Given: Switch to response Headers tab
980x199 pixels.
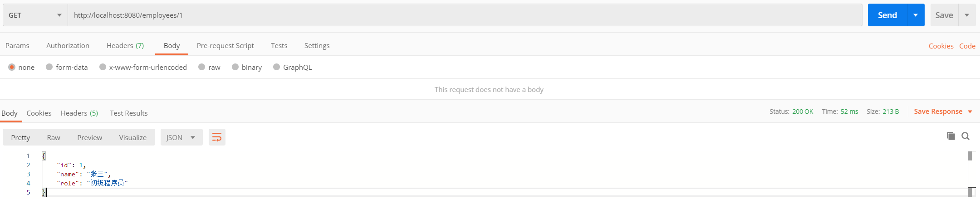Looking at the screenshot, I should 79,113.
